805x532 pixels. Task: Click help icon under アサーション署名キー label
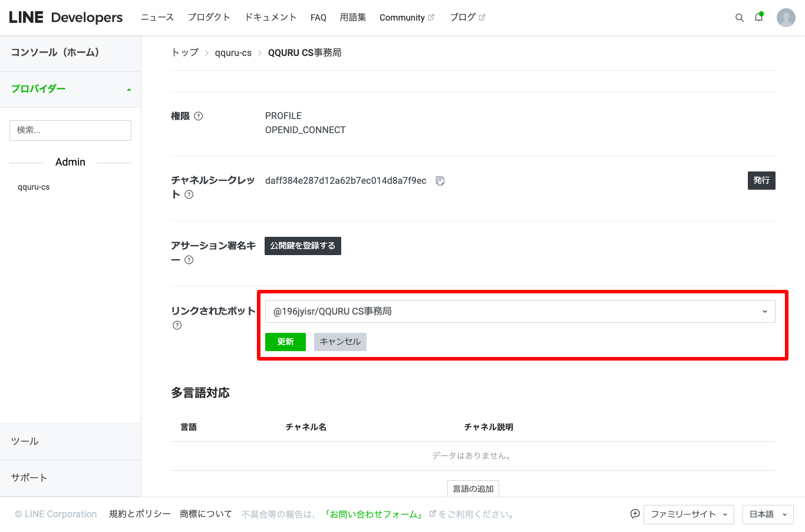point(189,260)
